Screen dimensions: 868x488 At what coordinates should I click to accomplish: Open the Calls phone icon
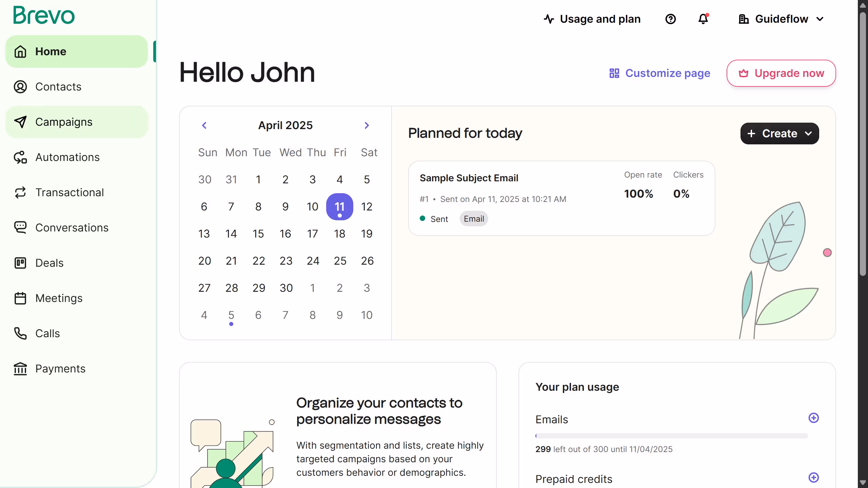pos(20,333)
